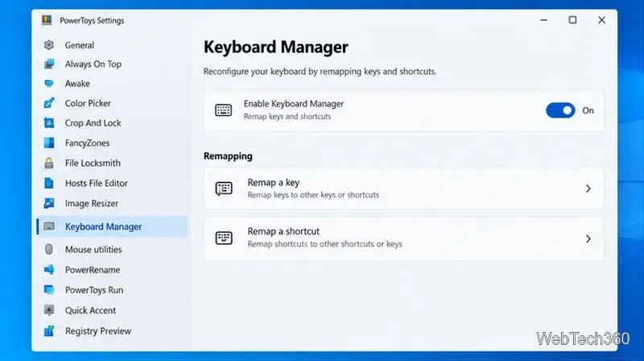
Task: Click the Keyboard Manager page heading
Action: 276,47
